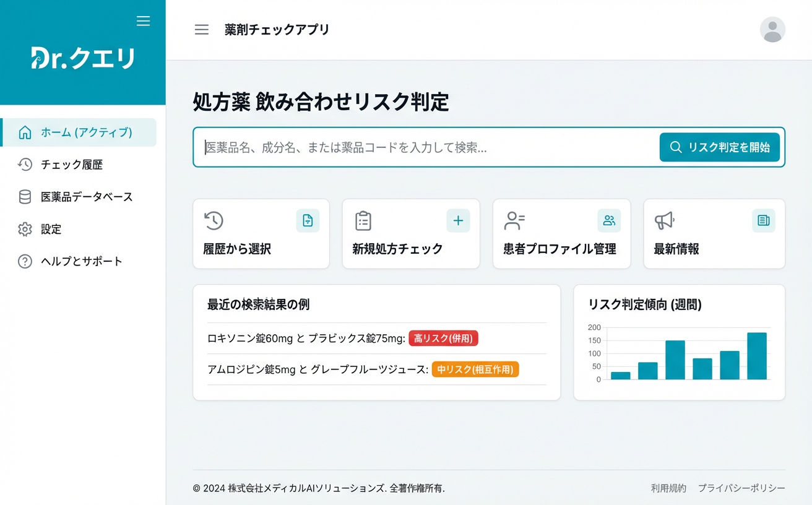Open チェック履歴 via the clock history icon

pyautogui.click(x=24, y=165)
